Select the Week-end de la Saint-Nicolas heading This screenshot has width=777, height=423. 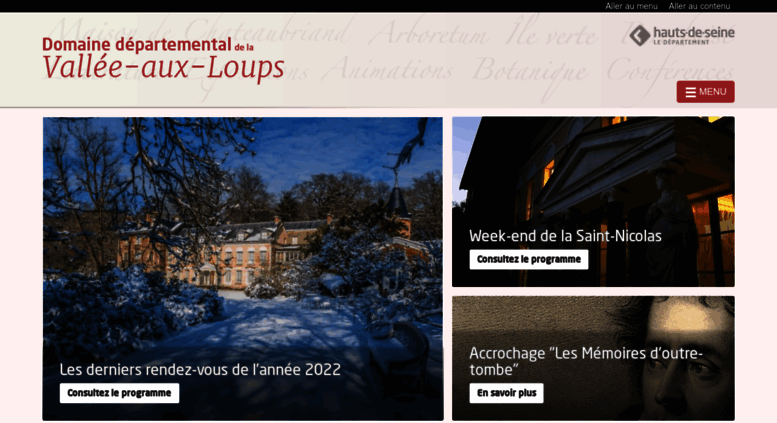565,236
